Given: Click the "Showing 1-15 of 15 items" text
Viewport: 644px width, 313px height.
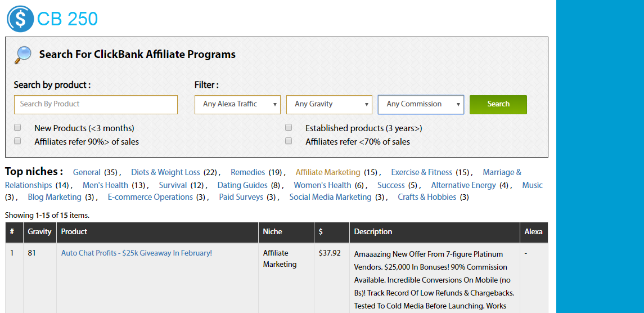Looking at the screenshot, I should (47, 214).
